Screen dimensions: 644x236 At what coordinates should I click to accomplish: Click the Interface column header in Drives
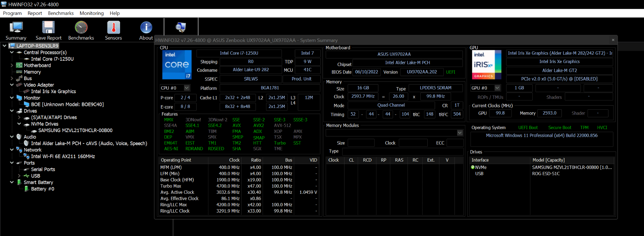click(500, 160)
